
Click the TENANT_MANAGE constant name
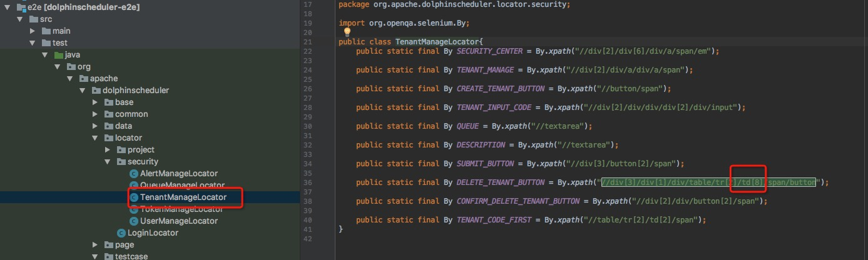point(485,70)
